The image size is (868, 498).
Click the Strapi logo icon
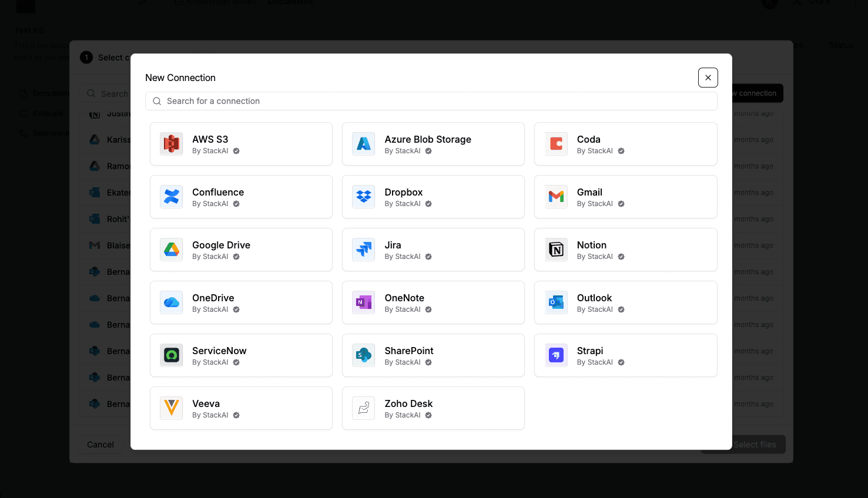point(556,355)
